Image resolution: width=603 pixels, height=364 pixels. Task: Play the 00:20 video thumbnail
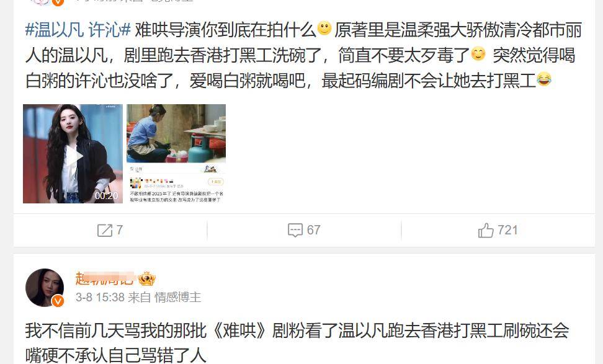pos(73,154)
